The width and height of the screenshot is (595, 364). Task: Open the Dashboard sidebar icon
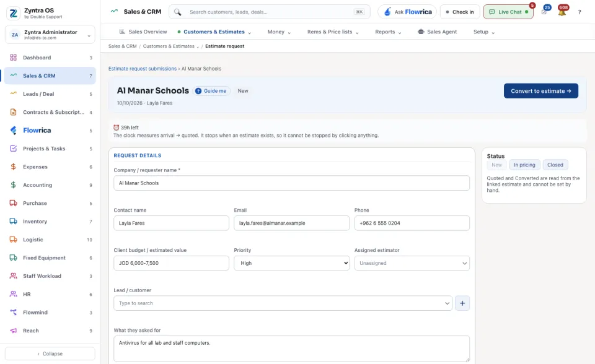[13, 58]
